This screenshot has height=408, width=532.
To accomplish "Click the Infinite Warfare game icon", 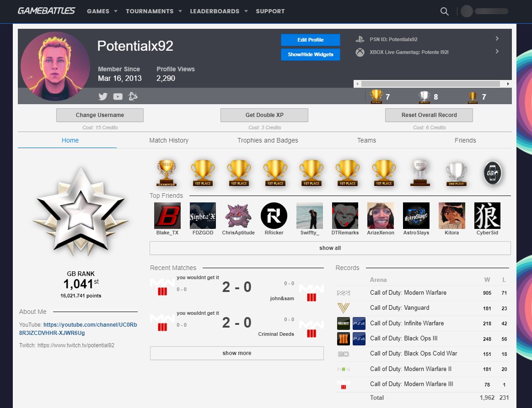I will point(344,323).
